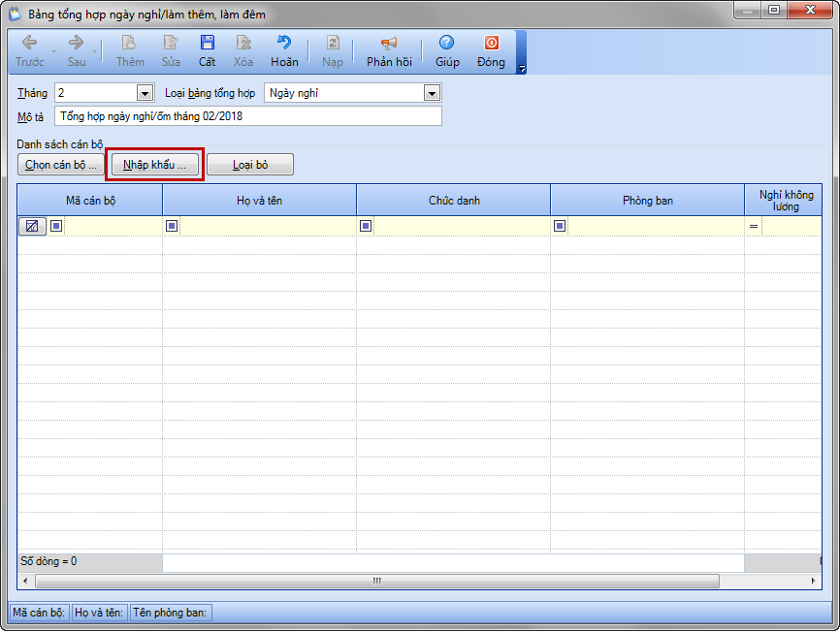Open the Chức danh filter condition icon
This screenshot has height=631, width=840.
(x=366, y=226)
